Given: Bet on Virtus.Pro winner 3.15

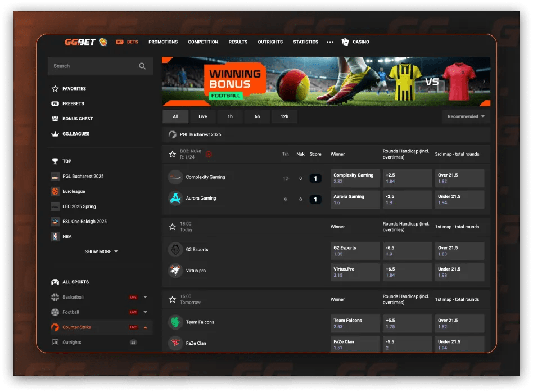Looking at the screenshot, I should (355, 272).
